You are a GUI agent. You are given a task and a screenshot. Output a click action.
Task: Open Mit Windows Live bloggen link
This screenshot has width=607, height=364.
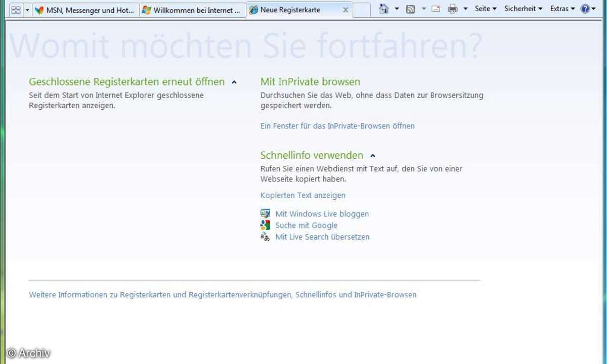click(x=322, y=214)
